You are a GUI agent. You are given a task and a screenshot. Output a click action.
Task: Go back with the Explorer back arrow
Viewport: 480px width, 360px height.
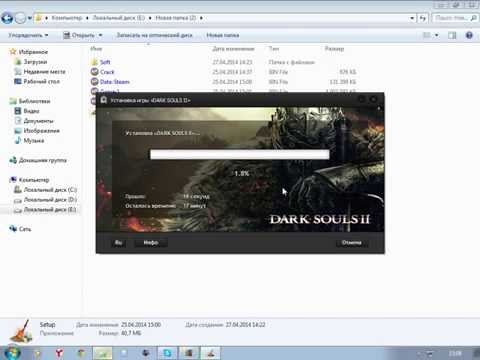point(7,18)
